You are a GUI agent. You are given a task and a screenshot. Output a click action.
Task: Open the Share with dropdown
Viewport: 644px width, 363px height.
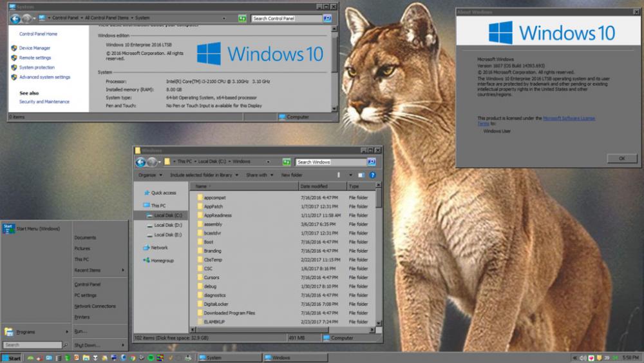coord(259,175)
